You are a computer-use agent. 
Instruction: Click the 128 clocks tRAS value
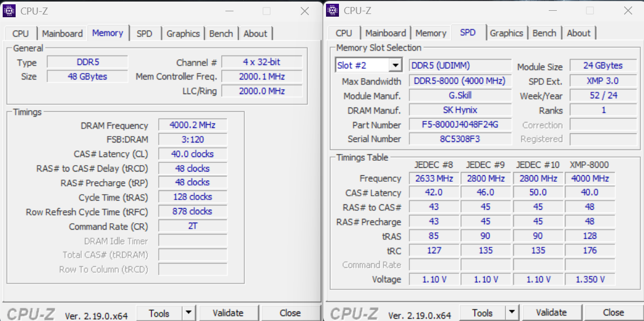193,197
